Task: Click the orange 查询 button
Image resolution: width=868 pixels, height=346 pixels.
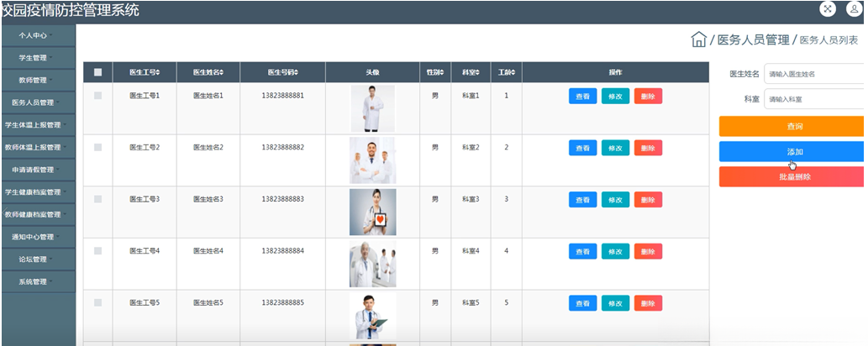Action: pyautogui.click(x=791, y=126)
